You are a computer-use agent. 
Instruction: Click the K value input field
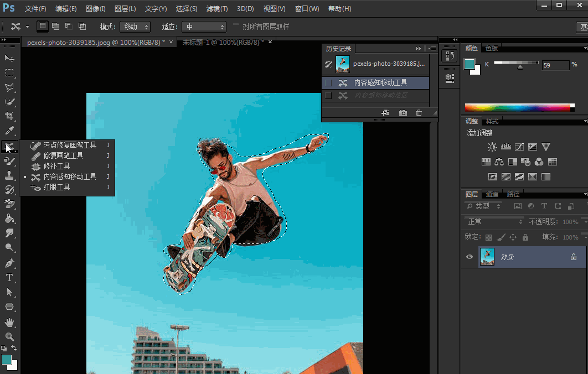click(555, 65)
